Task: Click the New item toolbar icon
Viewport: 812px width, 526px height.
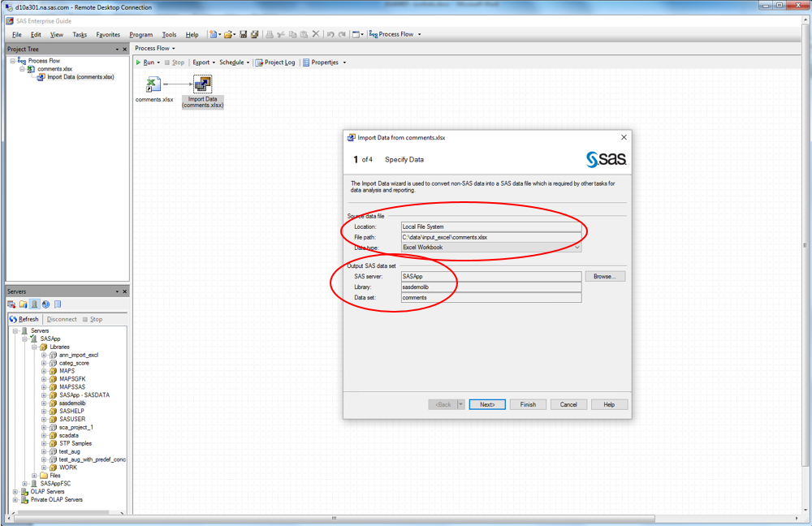Action: (213, 34)
